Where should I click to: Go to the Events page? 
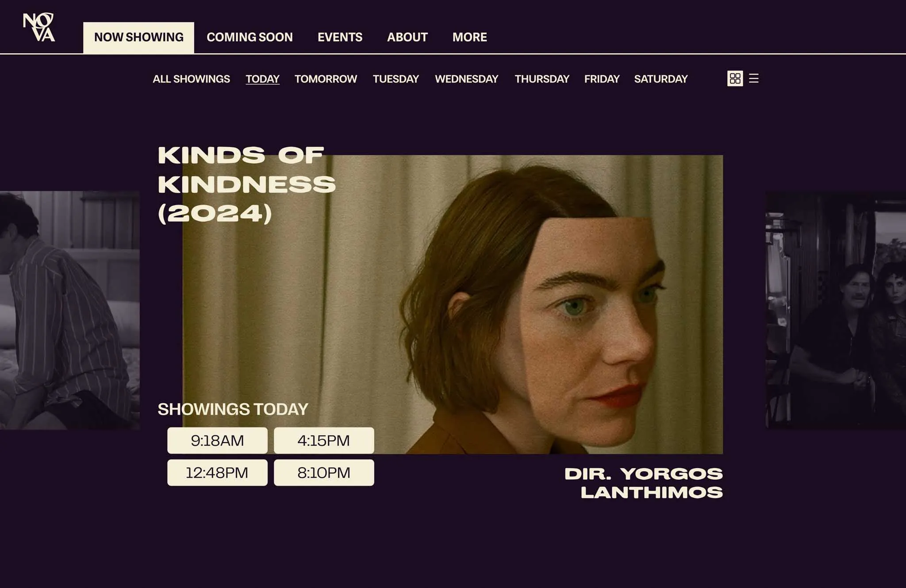coord(340,37)
